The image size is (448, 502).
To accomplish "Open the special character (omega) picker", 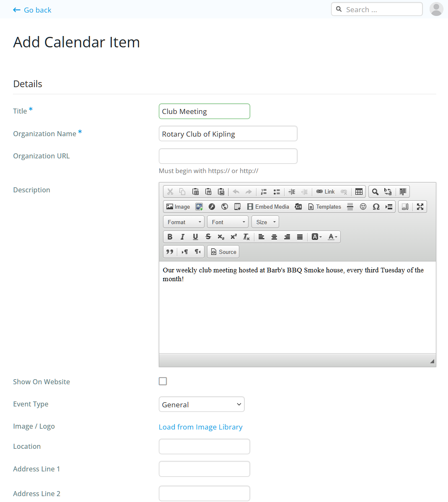I will [376, 207].
